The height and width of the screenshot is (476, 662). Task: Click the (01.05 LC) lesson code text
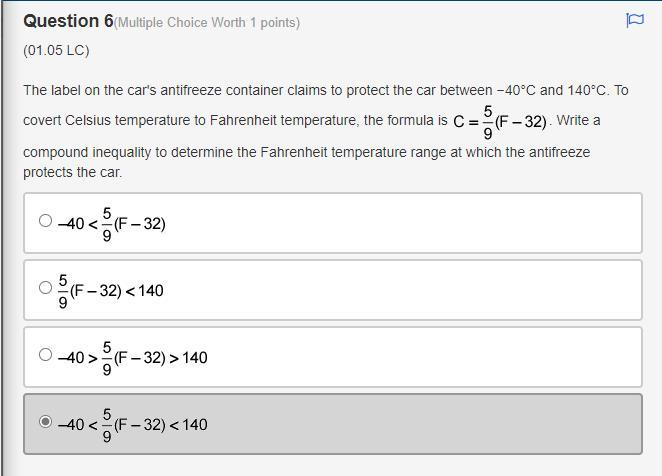(x=56, y=50)
